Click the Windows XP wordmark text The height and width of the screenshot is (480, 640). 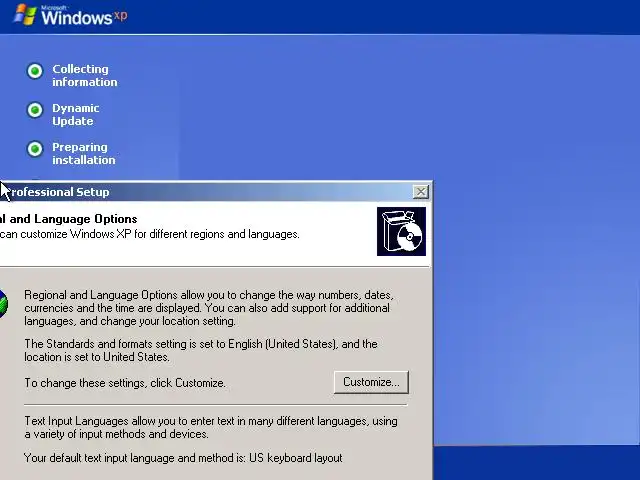coord(84,17)
